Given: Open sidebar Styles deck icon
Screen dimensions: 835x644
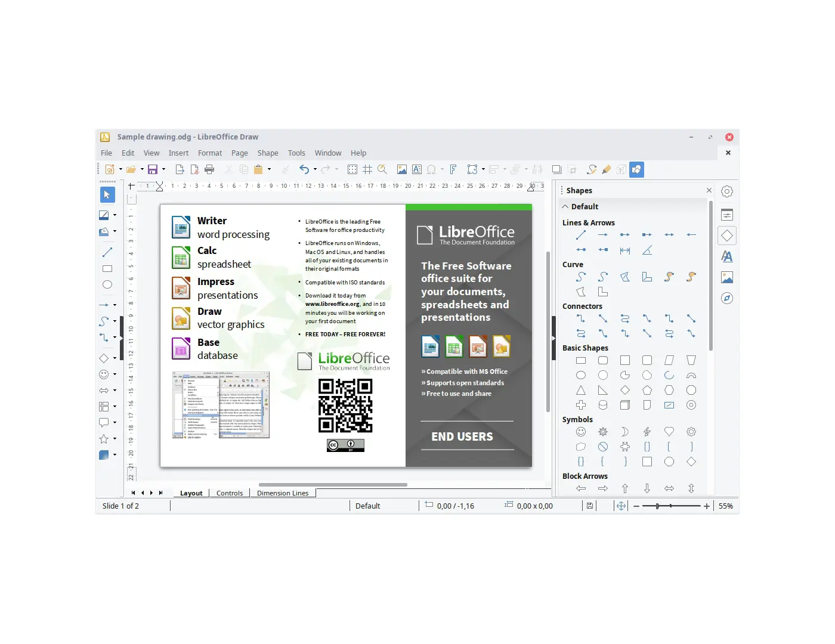Looking at the screenshot, I should pos(727,256).
